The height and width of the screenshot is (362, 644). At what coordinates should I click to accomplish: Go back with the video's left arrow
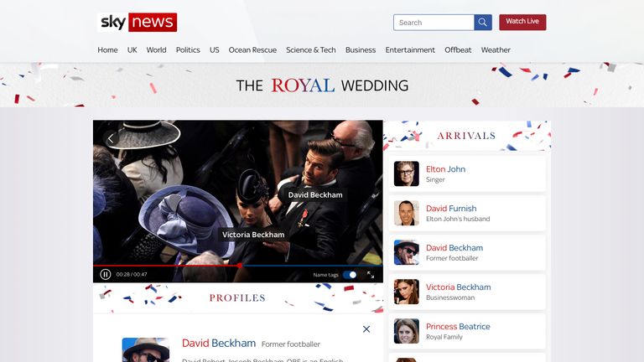[111, 139]
